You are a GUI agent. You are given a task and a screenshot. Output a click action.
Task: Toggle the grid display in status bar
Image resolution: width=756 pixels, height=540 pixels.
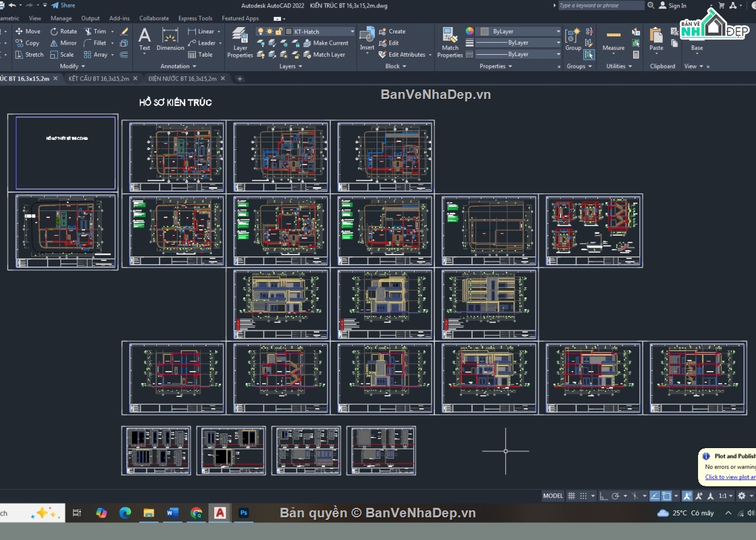click(571, 496)
